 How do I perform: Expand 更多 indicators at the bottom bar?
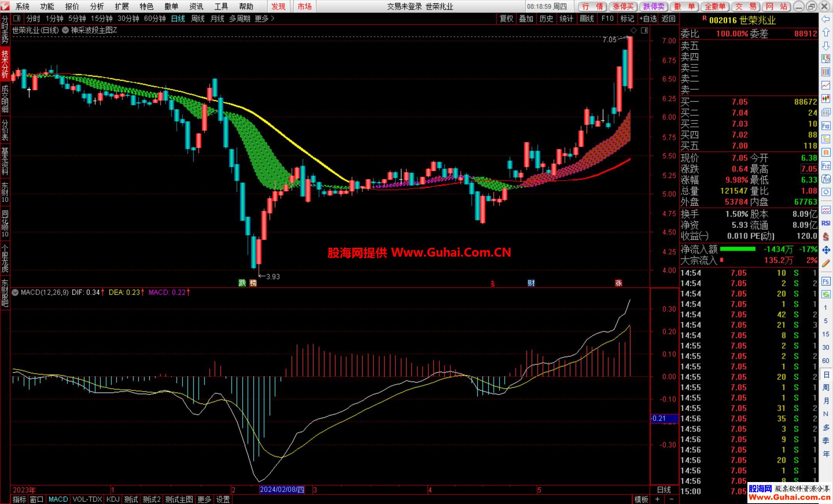tap(204, 499)
